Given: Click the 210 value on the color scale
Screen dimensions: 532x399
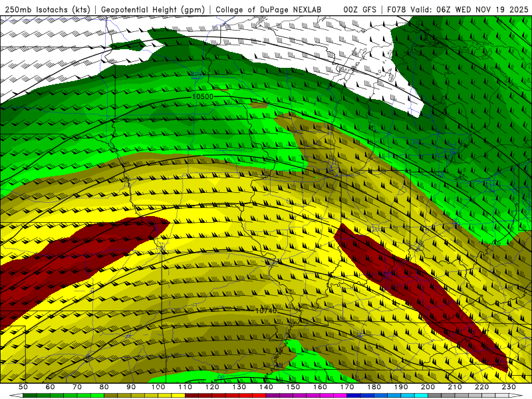Looking at the screenshot, I should tap(455, 387).
